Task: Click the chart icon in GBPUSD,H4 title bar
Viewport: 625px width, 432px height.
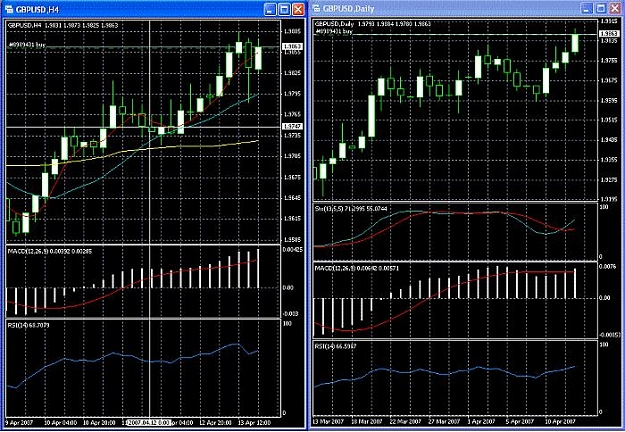Action: 9,9
